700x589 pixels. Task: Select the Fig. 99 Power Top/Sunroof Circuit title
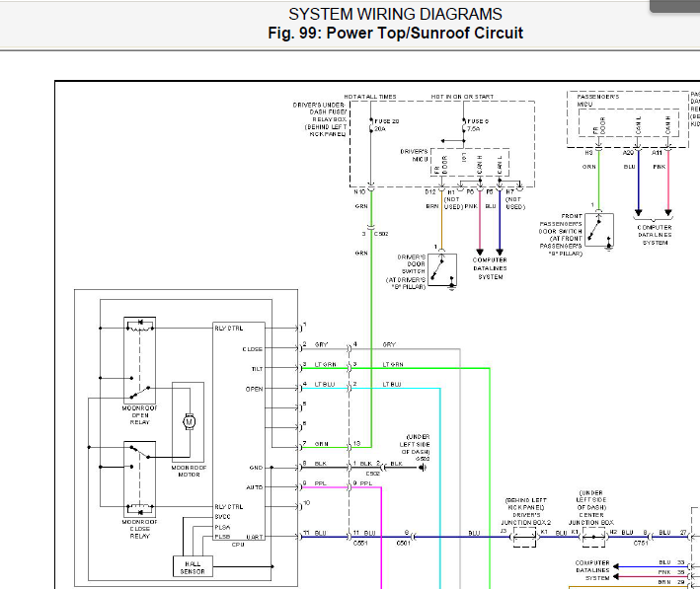click(395, 33)
